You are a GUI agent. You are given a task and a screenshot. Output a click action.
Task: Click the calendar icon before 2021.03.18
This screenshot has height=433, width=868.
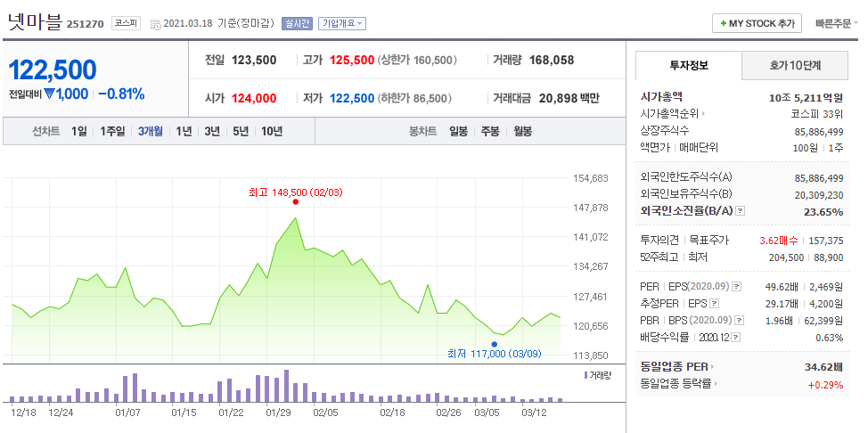(x=156, y=24)
